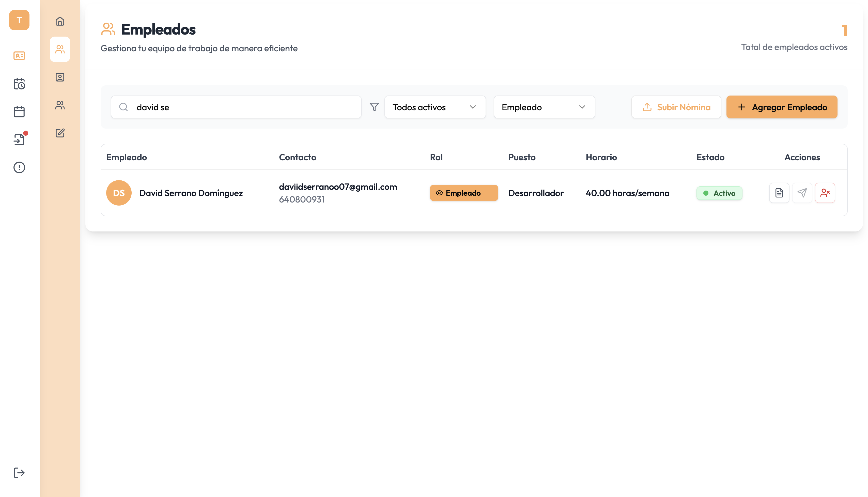The image size is (868, 497).
Task: Click the logout icon at bottom left
Action: [x=19, y=473]
